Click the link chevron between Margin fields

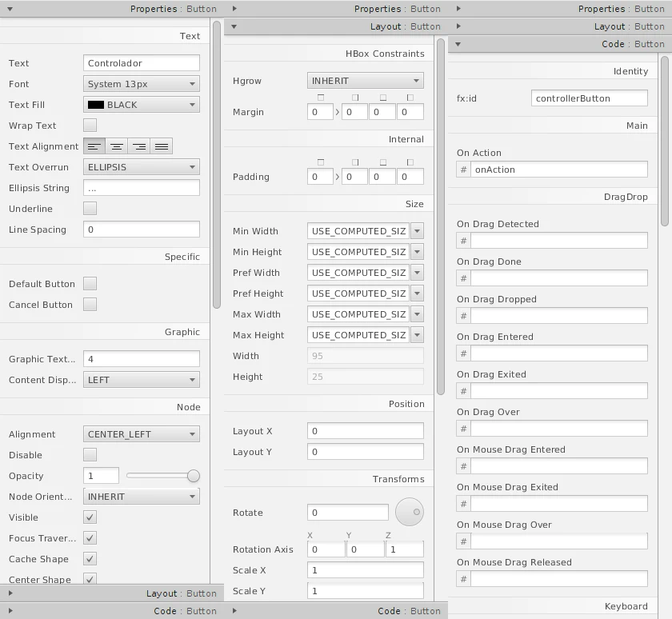(x=338, y=113)
